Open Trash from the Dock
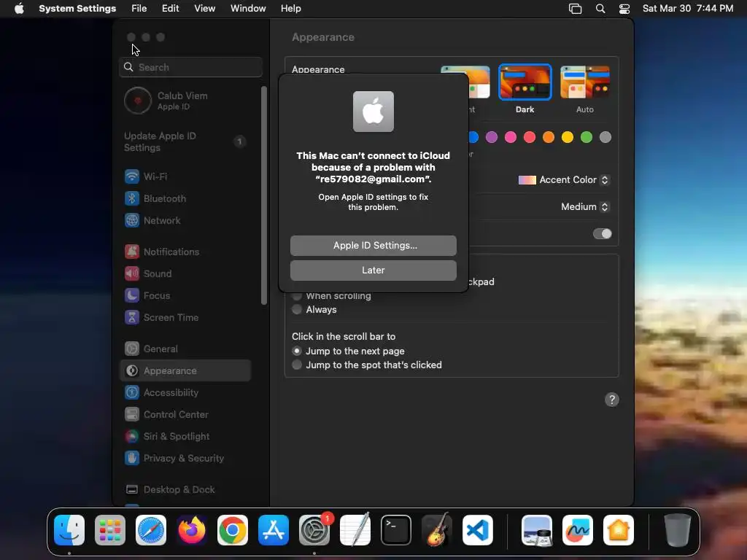This screenshot has width=747, height=560. [x=678, y=530]
